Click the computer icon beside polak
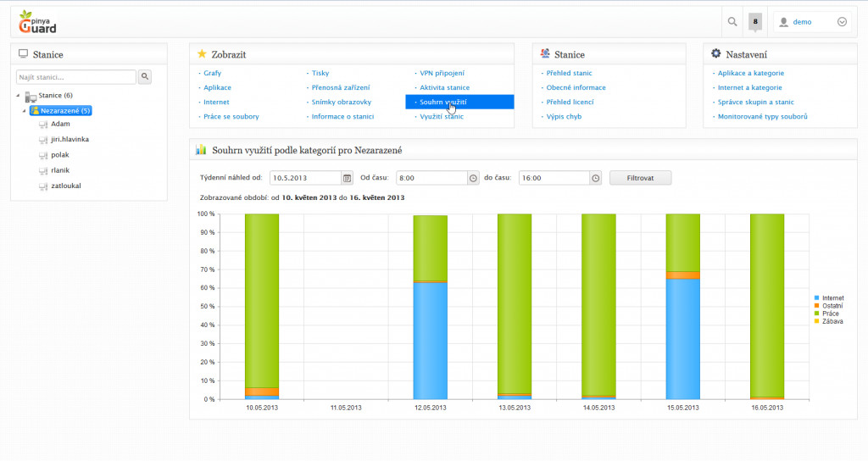 43,156
